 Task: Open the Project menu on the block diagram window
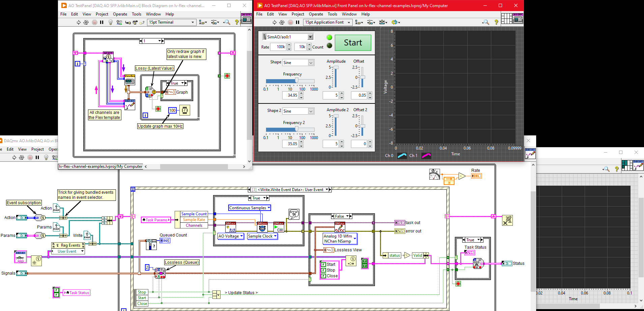pyautogui.click(x=102, y=14)
